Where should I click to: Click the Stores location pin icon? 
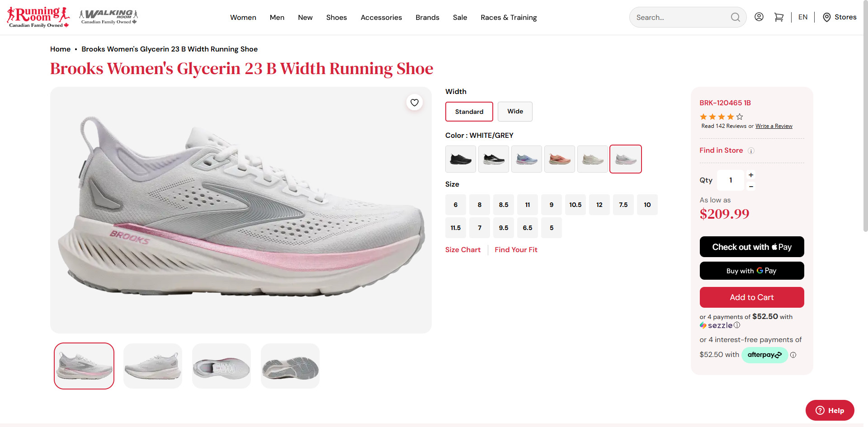coord(827,17)
